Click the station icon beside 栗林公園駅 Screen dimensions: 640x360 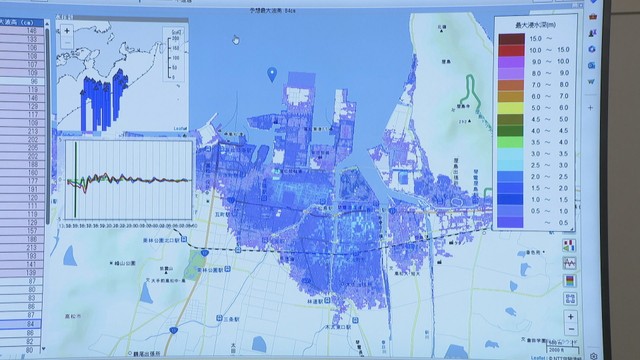point(227,269)
